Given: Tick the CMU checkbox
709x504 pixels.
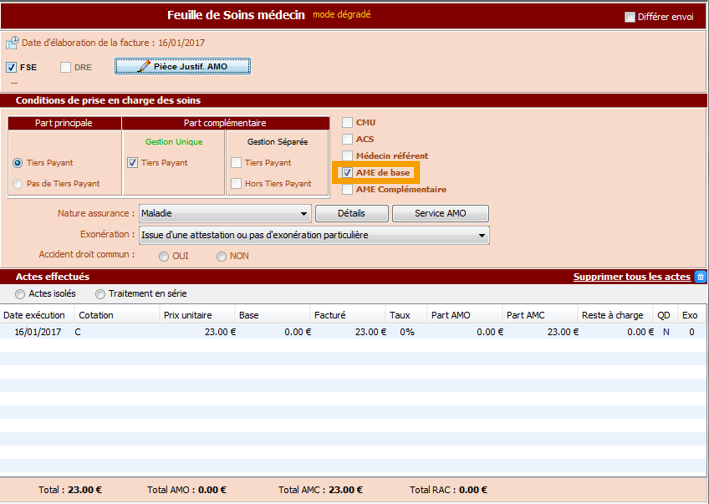Looking at the screenshot, I should tap(347, 122).
